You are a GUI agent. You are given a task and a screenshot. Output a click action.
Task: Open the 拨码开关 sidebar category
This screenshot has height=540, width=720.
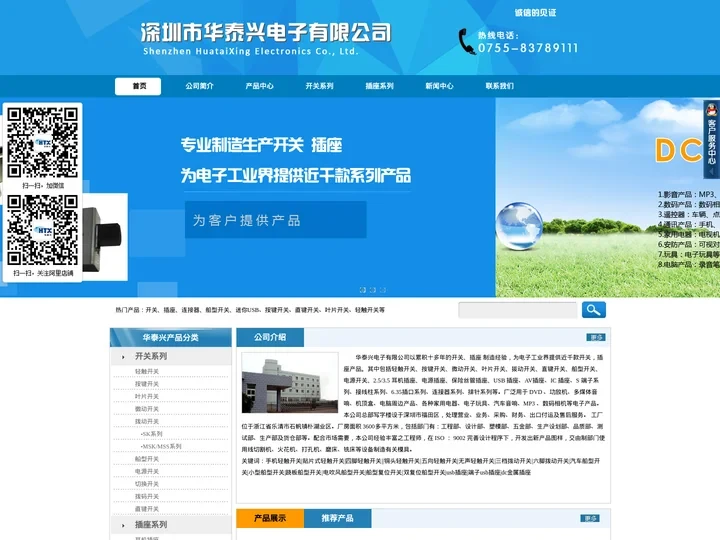click(147, 496)
